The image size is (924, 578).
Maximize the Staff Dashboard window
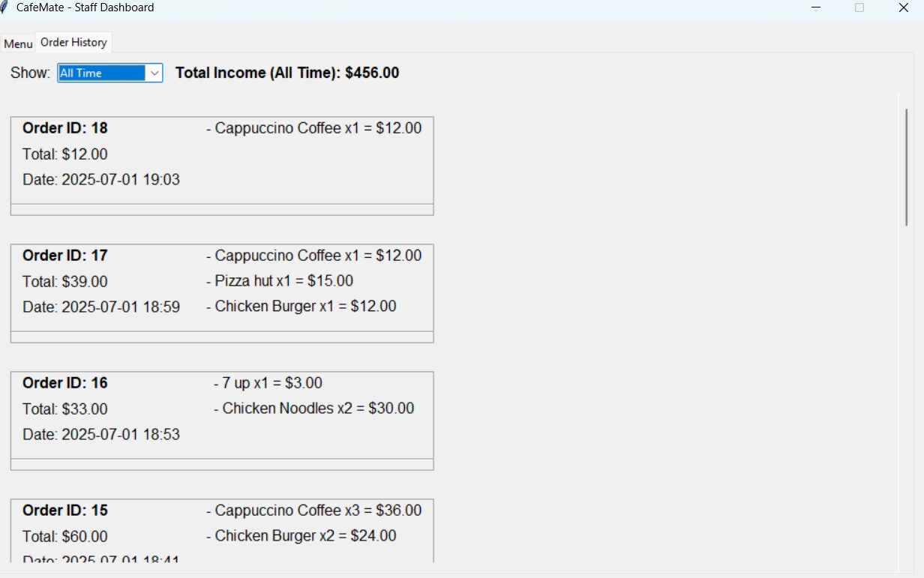pos(859,7)
